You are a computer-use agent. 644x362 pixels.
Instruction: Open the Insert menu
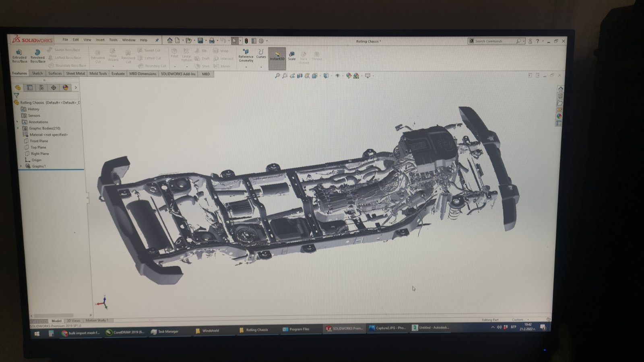pos(100,40)
